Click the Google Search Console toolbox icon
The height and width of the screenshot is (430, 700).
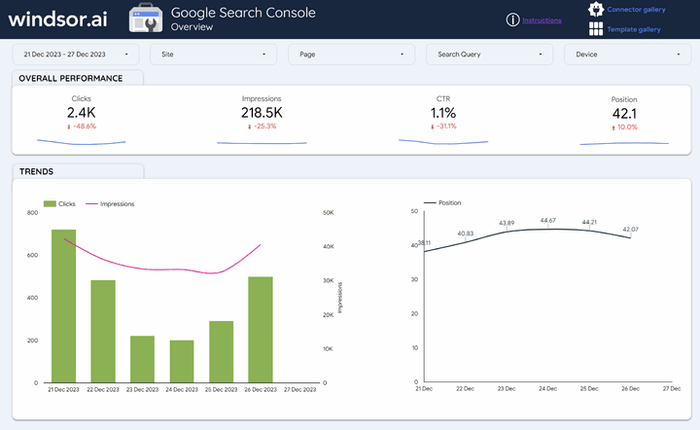[x=146, y=19]
